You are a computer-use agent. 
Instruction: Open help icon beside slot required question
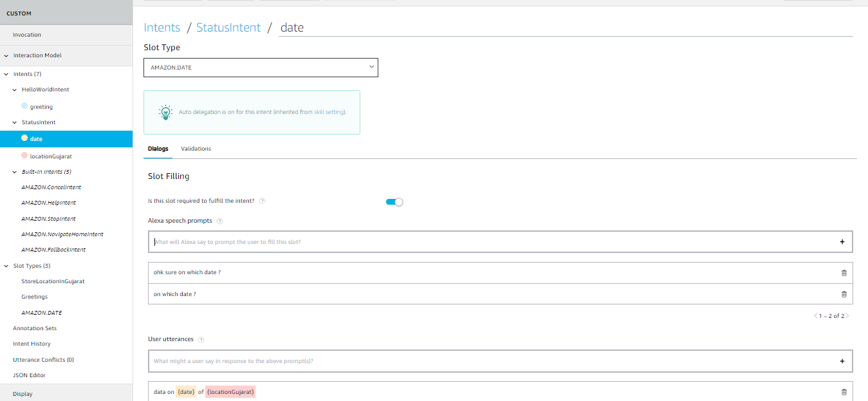[x=263, y=201]
